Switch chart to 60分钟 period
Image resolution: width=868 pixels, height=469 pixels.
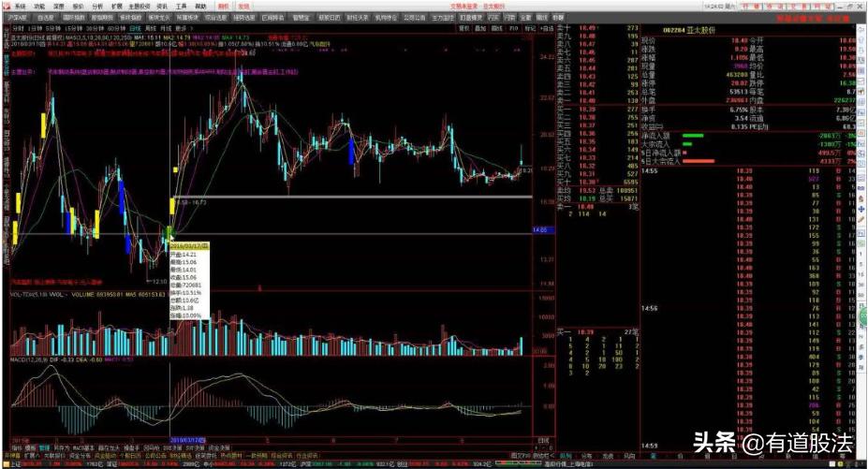(x=116, y=28)
